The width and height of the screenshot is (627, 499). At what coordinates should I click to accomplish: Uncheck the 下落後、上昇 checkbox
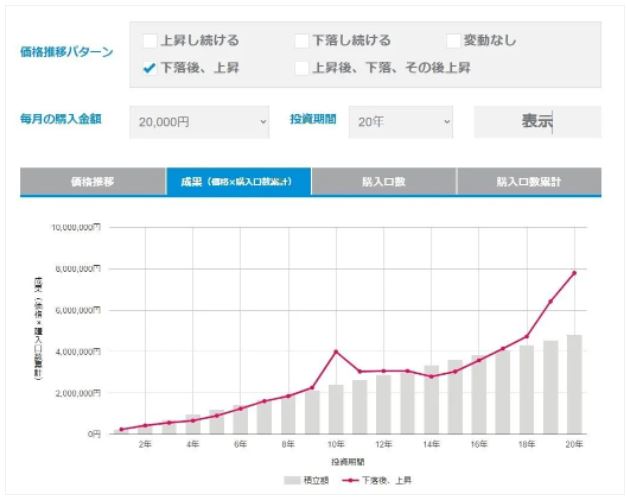tap(150, 68)
